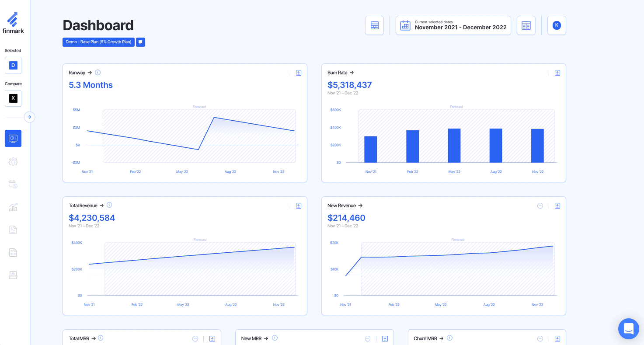Expand the sidebar with the arrow button
Viewport: 644px width, 345px height.
(x=29, y=117)
